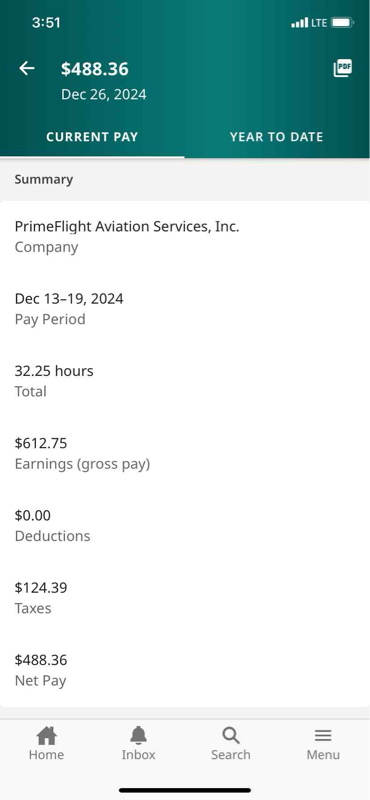Tap the battery status icon
370x800 pixels.
(x=342, y=22)
